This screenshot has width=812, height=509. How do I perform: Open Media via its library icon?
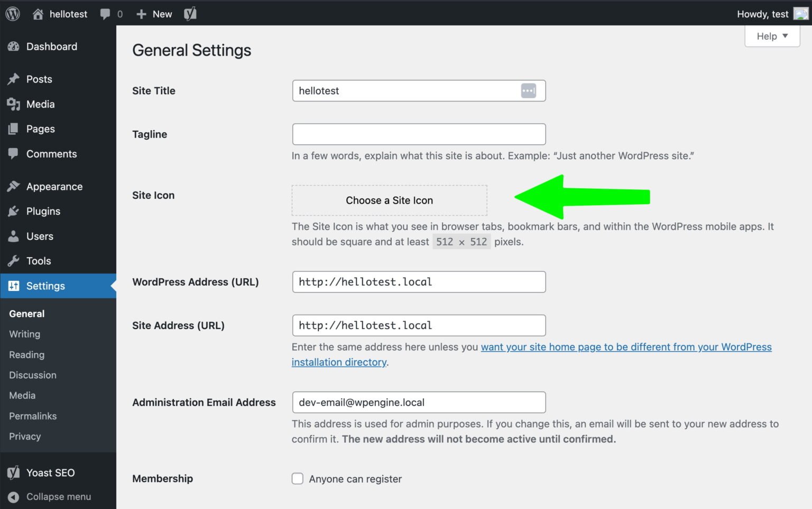point(14,104)
